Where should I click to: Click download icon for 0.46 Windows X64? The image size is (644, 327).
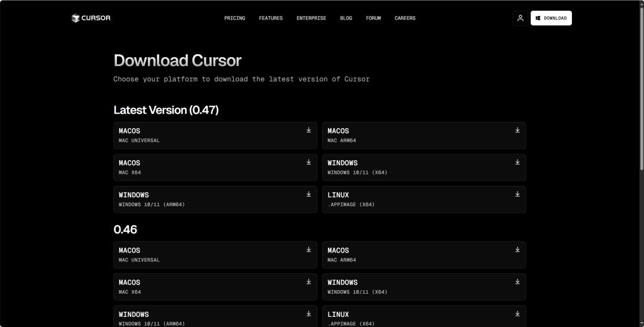(518, 282)
